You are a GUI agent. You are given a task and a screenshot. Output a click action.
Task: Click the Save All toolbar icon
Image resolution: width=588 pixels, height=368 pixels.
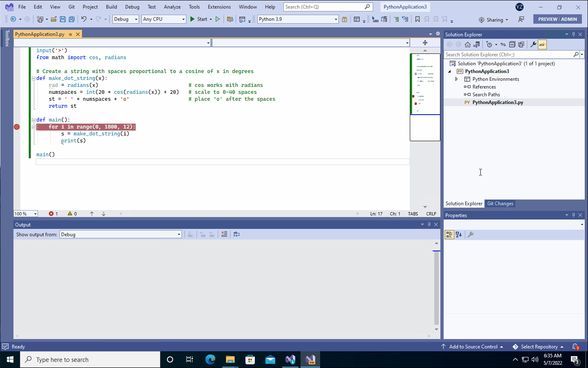click(71, 19)
